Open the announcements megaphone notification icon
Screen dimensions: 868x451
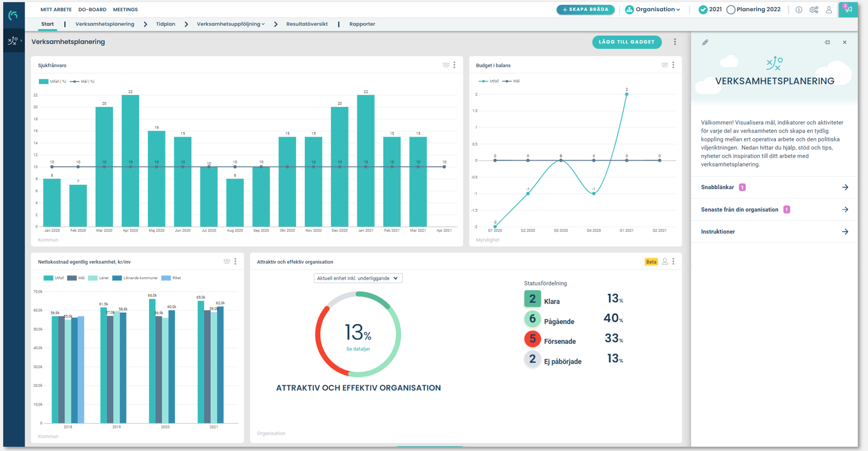(x=848, y=10)
